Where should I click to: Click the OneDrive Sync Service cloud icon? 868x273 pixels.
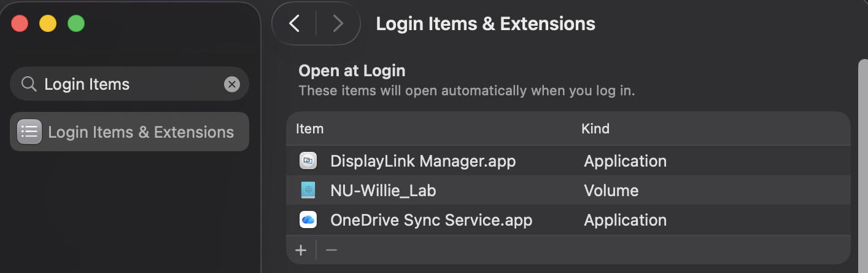(x=308, y=220)
